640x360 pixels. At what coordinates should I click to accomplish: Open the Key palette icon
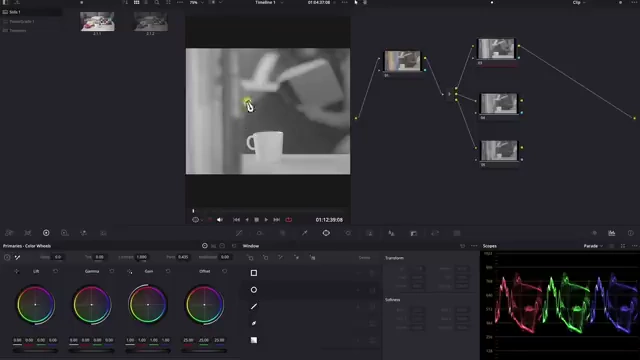point(413,233)
